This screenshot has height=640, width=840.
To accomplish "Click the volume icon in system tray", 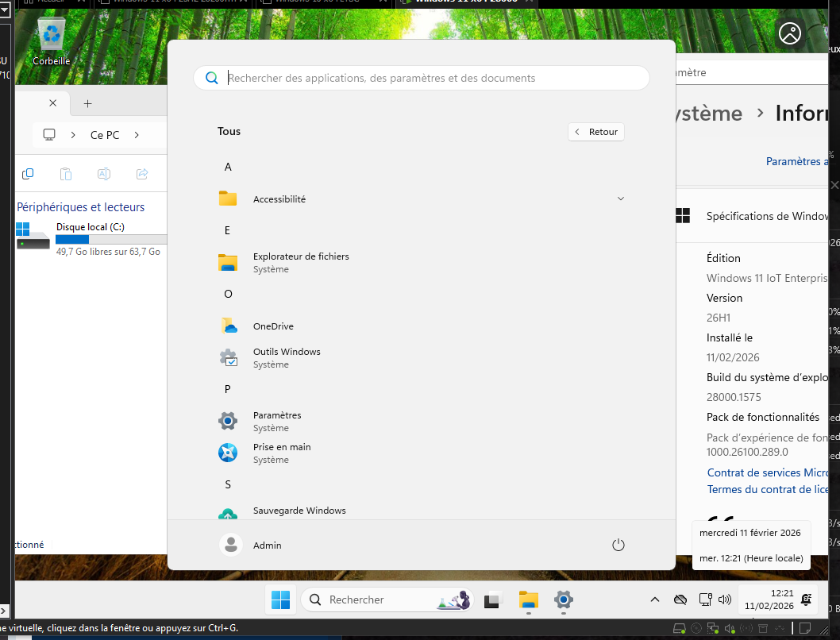I will (x=724, y=600).
